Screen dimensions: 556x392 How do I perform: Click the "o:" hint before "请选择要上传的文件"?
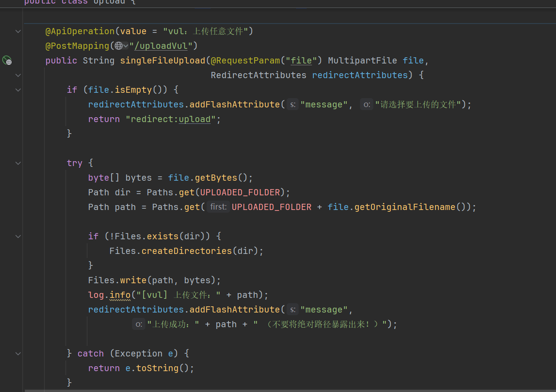pyautogui.click(x=366, y=104)
